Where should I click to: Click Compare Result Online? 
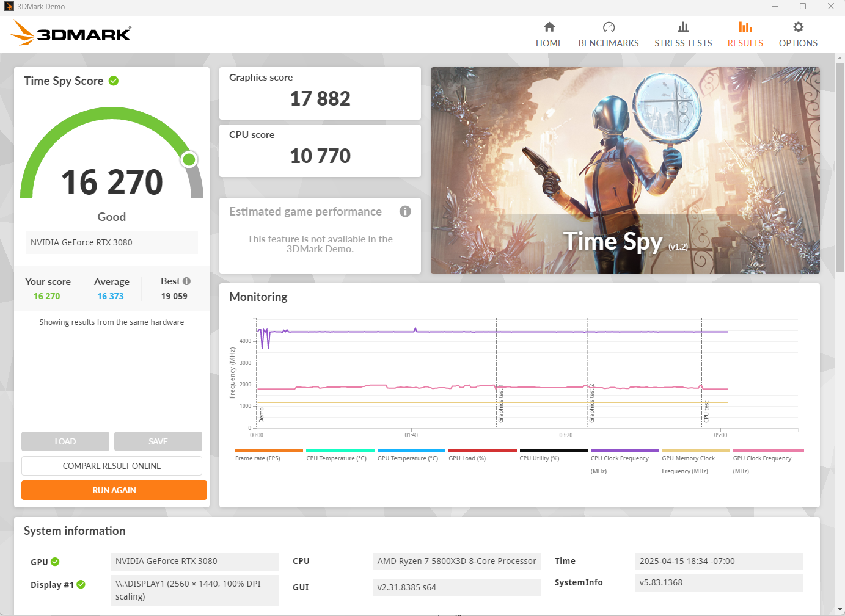coord(112,466)
